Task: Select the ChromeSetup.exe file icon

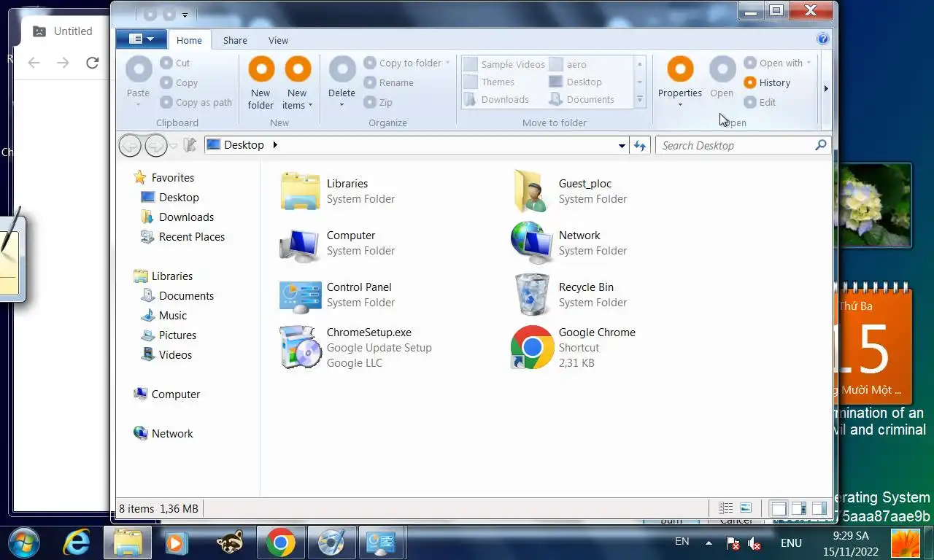Action: [x=301, y=347]
